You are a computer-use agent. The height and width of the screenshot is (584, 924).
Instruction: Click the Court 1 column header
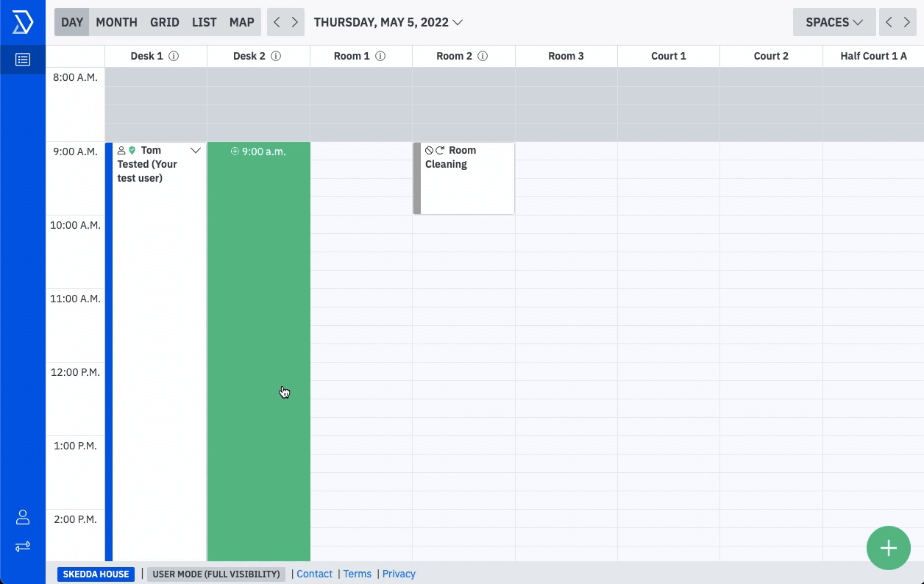tap(669, 56)
